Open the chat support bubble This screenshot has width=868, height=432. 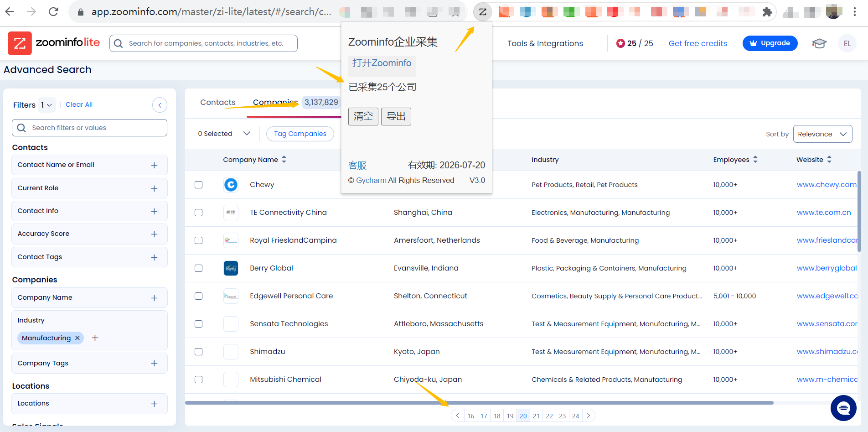click(x=843, y=408)
